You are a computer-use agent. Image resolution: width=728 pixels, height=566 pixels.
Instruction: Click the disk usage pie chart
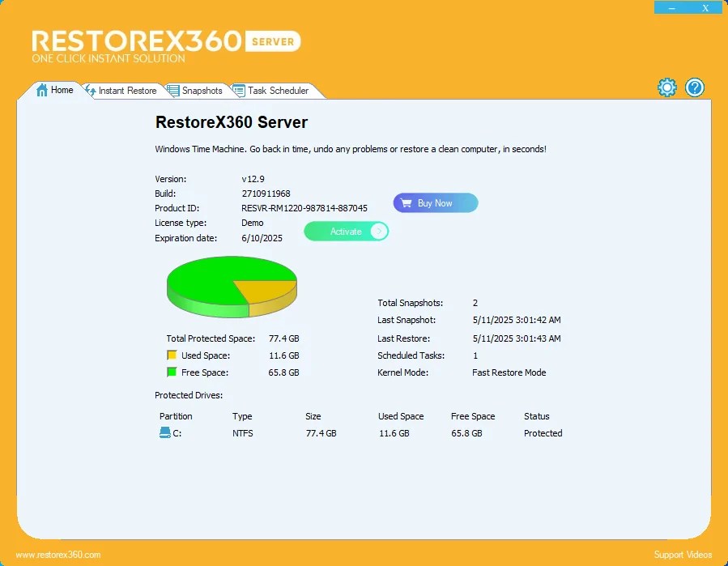click(x=232, y=287)
